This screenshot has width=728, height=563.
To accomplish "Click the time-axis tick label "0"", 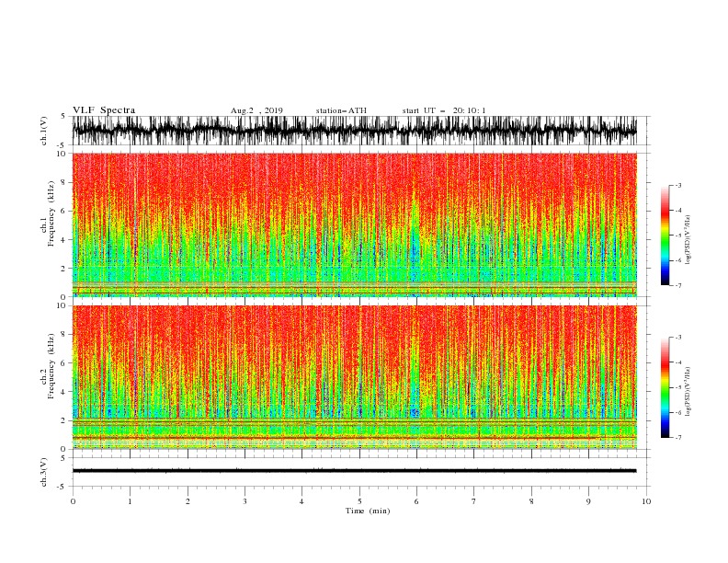I will [73, 501].
